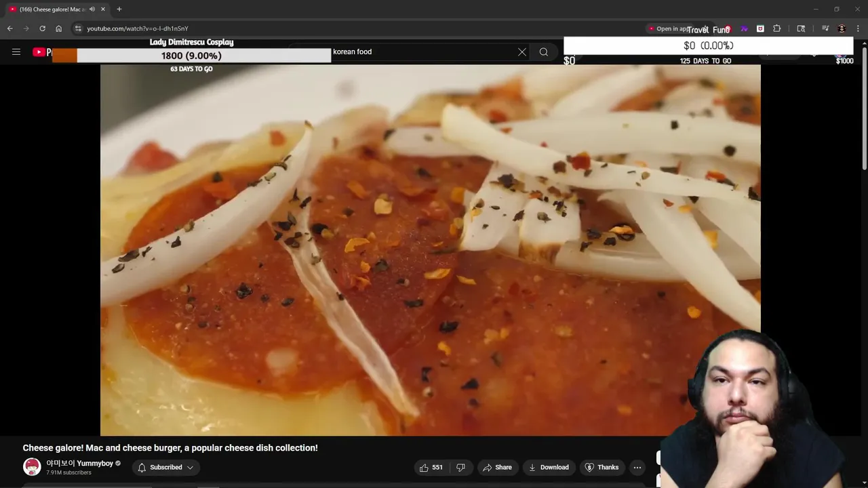This screenshot has height=488, width=868.
Task: View site information for youtube.com
Action: click(78, 28)
